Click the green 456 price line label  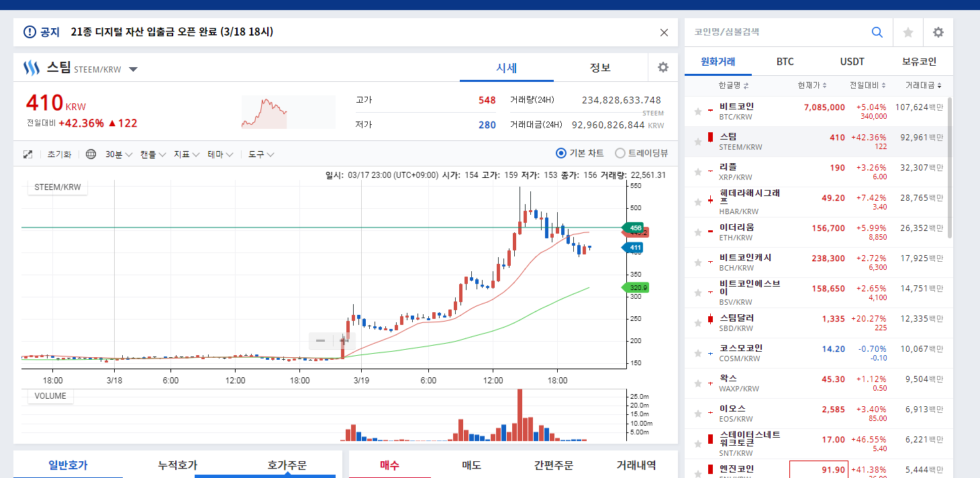point(633,228)
